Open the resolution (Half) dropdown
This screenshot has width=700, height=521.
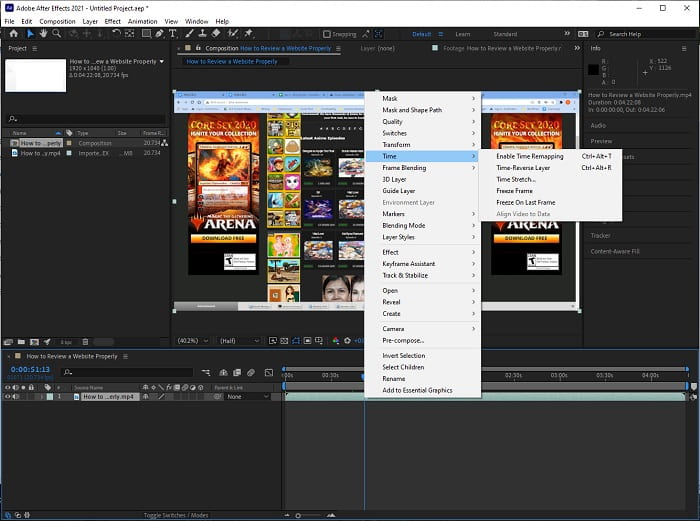point(239,341)
